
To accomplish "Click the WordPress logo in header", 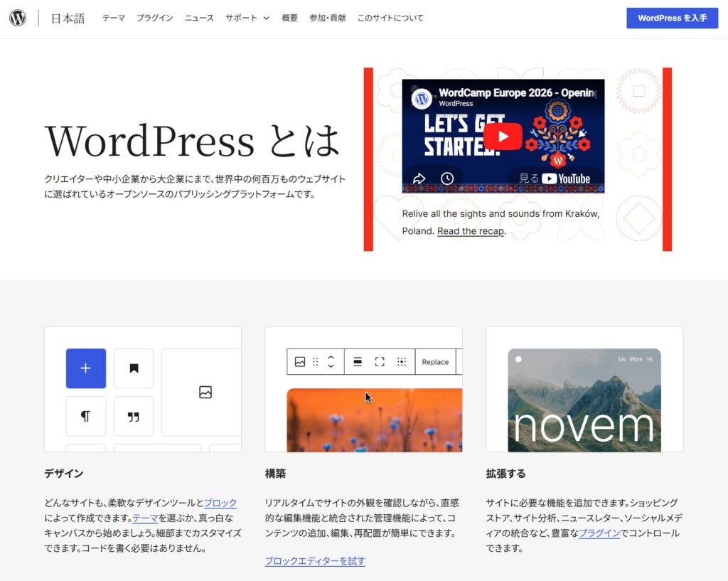I will (18, 18).
